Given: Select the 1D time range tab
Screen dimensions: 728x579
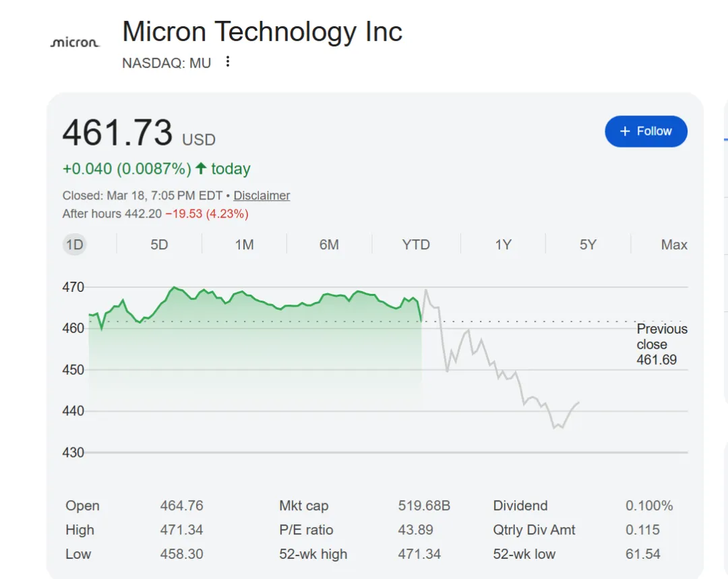Looking at the screenshot, I should click(75, 245).
